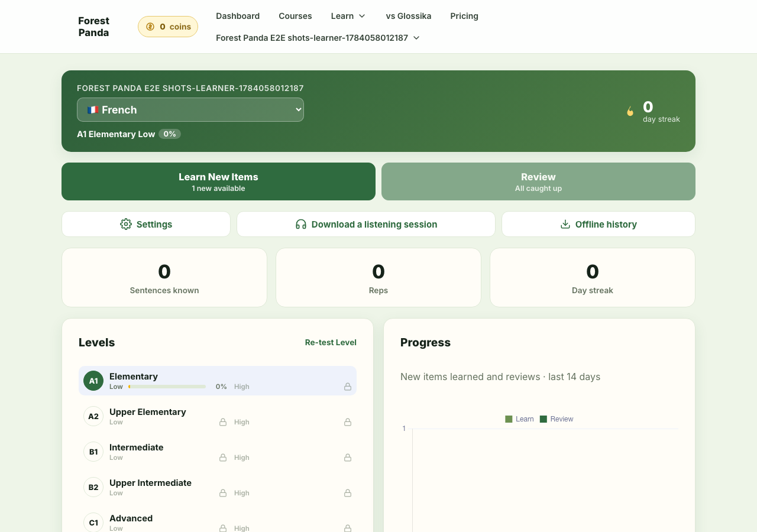The height and width of the screenshot is (532, 757).
Task: Open the Pricing page
Action: point(464,16)
